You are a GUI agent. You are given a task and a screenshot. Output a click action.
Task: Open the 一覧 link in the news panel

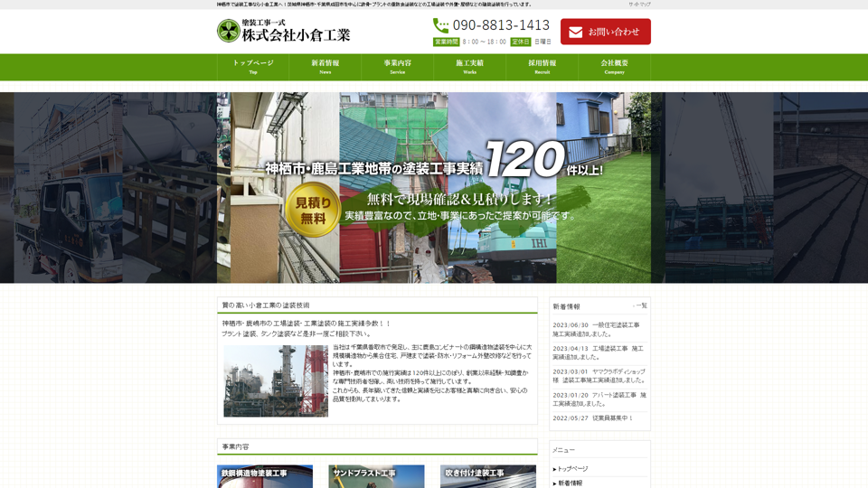click(640, 306)
